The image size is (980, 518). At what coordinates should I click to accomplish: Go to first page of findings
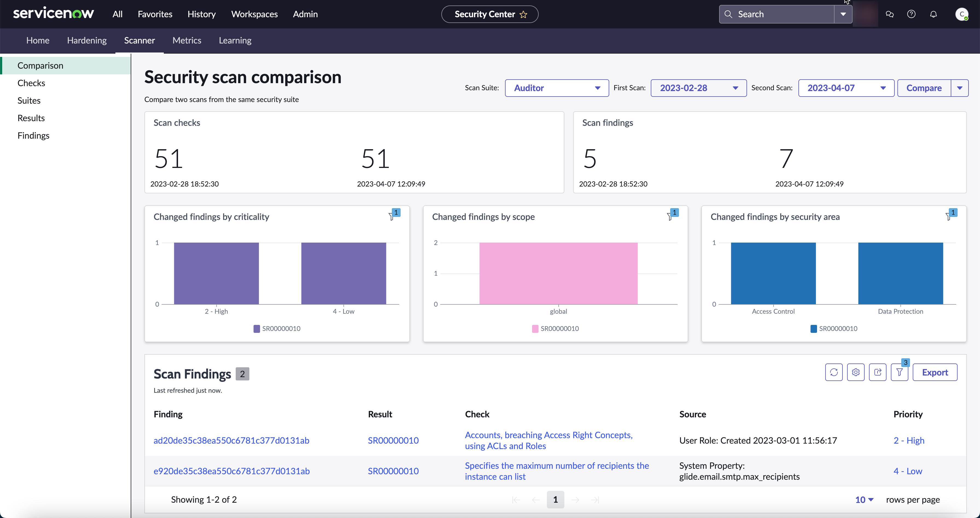(516, 500)
